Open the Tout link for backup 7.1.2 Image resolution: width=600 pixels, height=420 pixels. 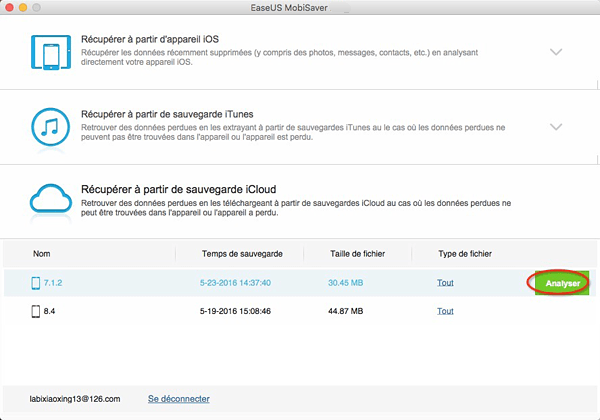click(445, 283)
